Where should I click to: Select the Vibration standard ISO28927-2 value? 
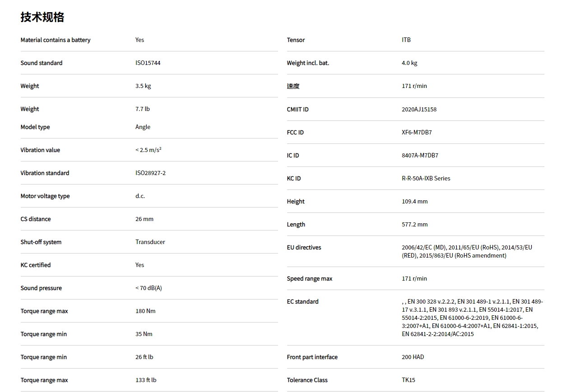pyautogui.click(x=150, y=173)
